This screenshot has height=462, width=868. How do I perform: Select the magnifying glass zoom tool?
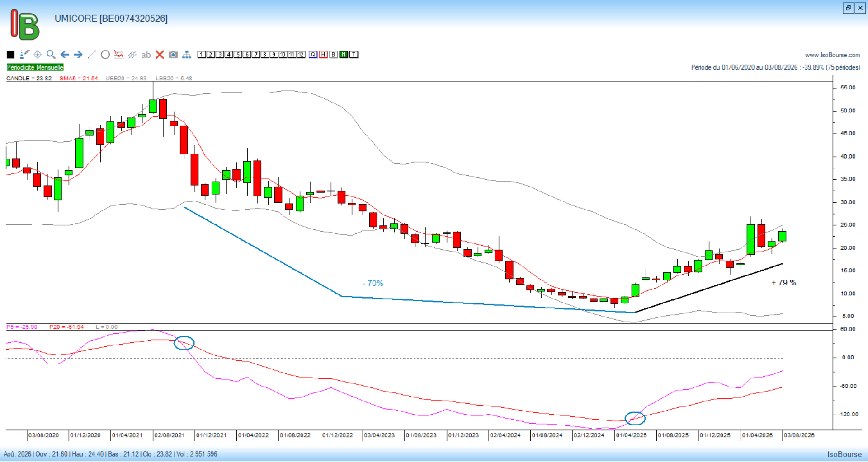51,55
